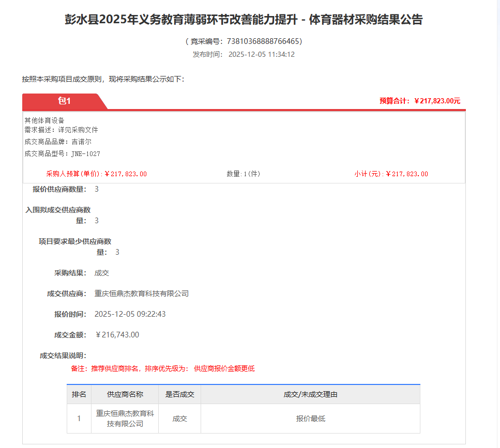The height and width of the screenshot is (448, 500).
Task: Click the 成交金额 value ￥216,743.00
Action: pos(117,335)
